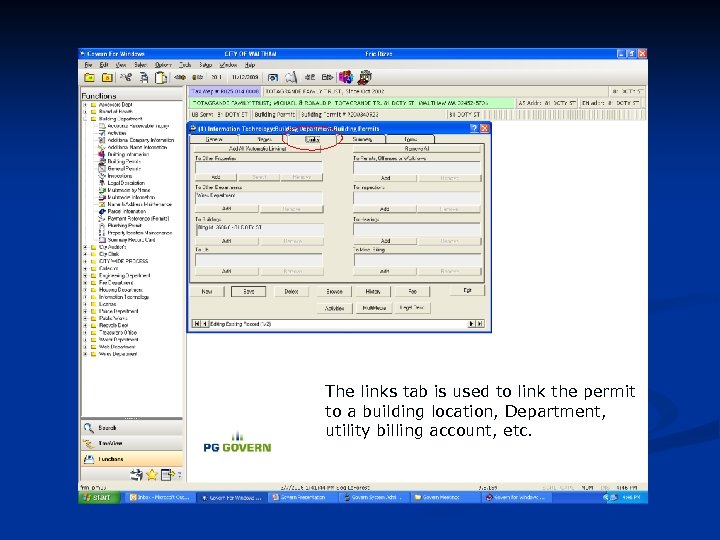The image size is (720, 540).
Task: Open Inbox - Microsoft Outlook taskbar item
Action: (x=159, y=497)
